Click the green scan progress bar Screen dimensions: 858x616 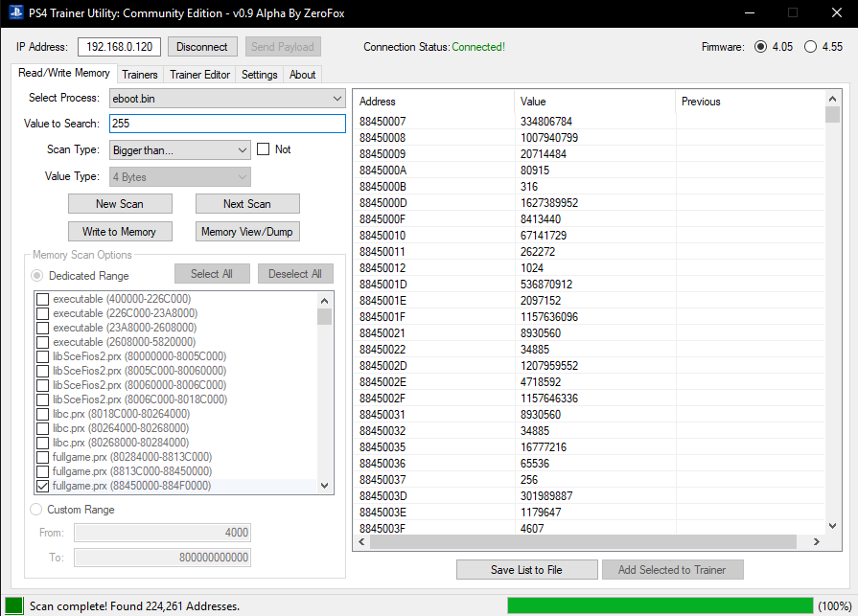(x=661, y=605)
